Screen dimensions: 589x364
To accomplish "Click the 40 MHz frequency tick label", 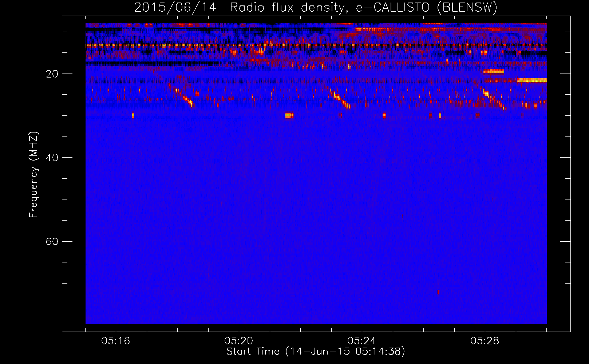I will [x=52, y=158].
